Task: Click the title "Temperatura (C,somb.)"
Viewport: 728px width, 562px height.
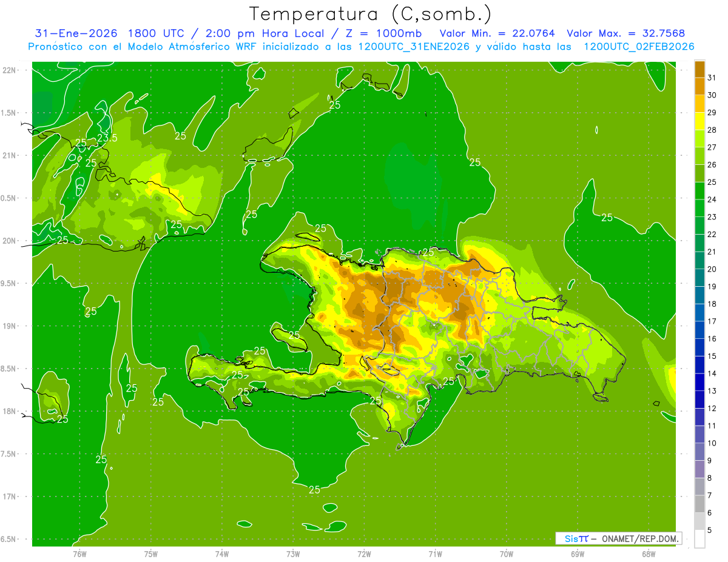Action: pyautogui.click(x=371, y=14)
